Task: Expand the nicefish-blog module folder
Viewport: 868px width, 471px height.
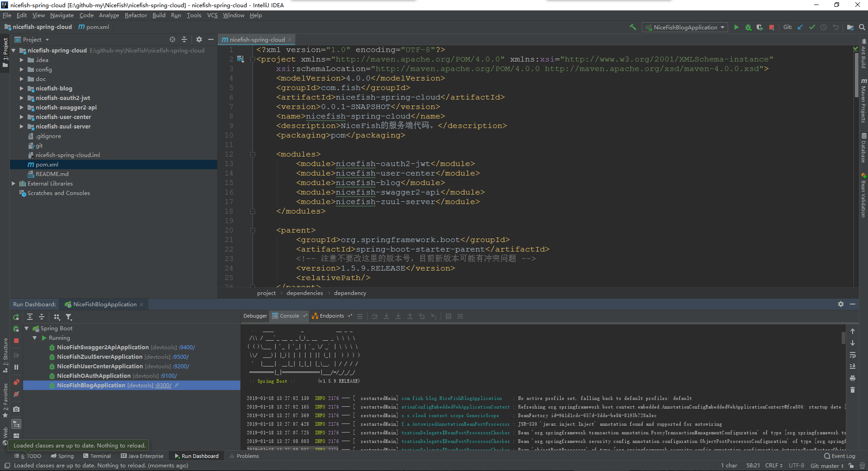Action: pos(21,89)
